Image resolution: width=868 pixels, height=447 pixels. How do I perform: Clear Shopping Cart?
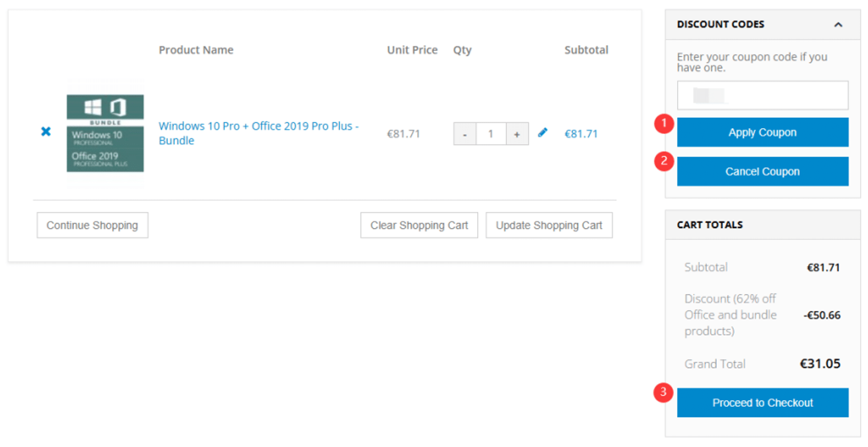coord(419,226)
